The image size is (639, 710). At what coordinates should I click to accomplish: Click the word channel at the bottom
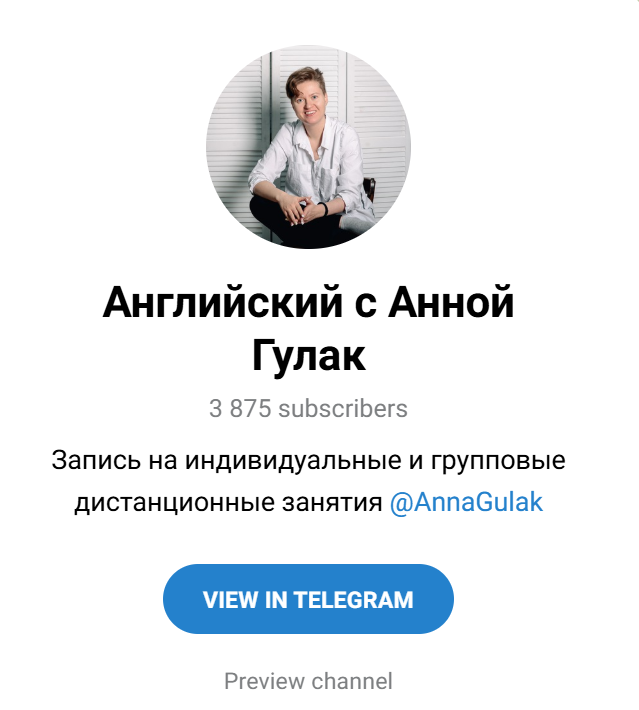(x=352, y=681)
